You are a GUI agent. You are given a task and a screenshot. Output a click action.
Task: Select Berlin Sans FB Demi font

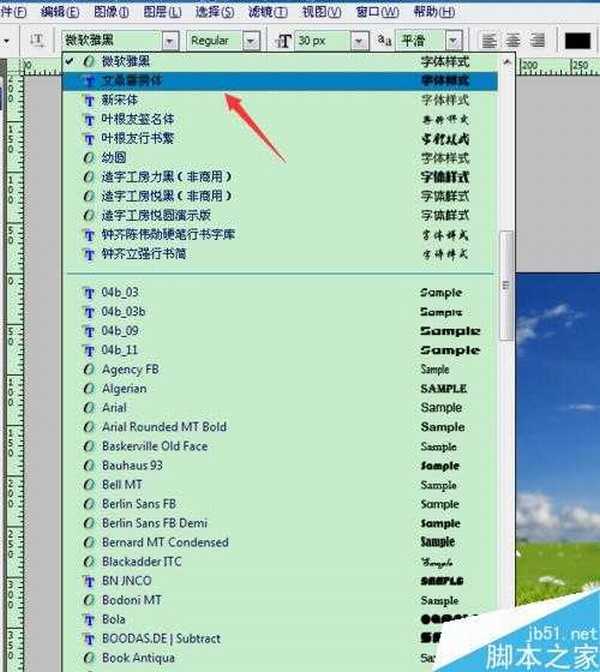[x=280, y=523]
